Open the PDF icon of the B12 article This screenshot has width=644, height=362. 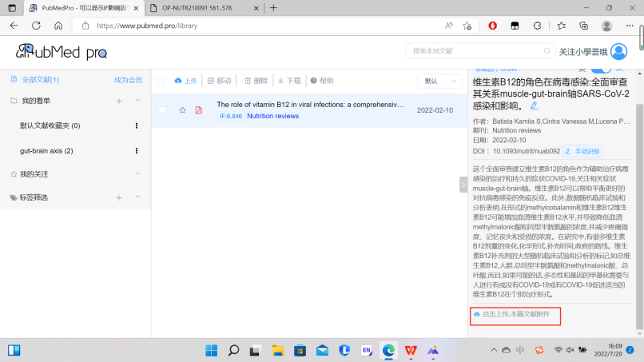(x=199, y=110)
